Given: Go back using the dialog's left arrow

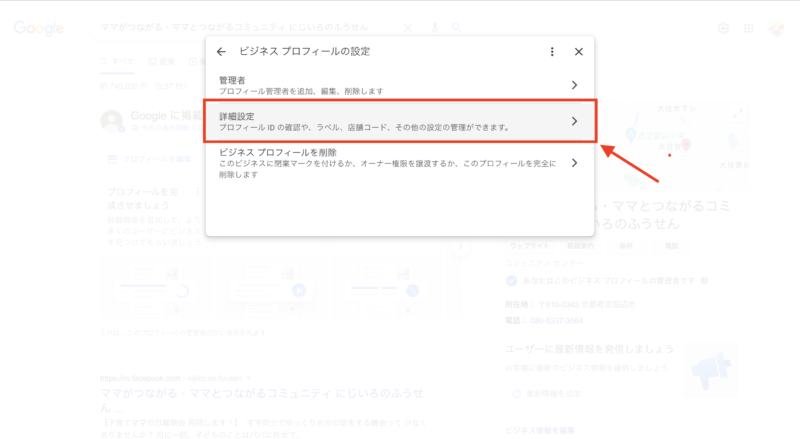Looking at the screenshot, I should pos(221,52).
